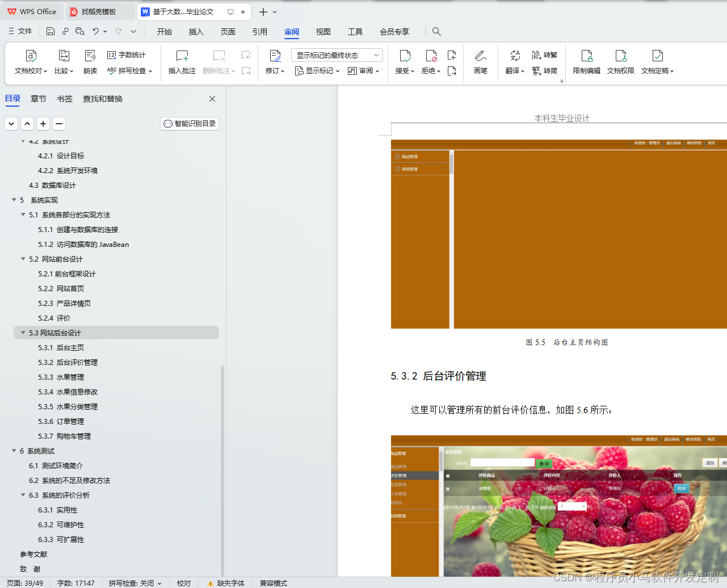Open the new tab plus dropdown arrow
The width and height of the screenshot is (727, 588).
click(275, 12)
